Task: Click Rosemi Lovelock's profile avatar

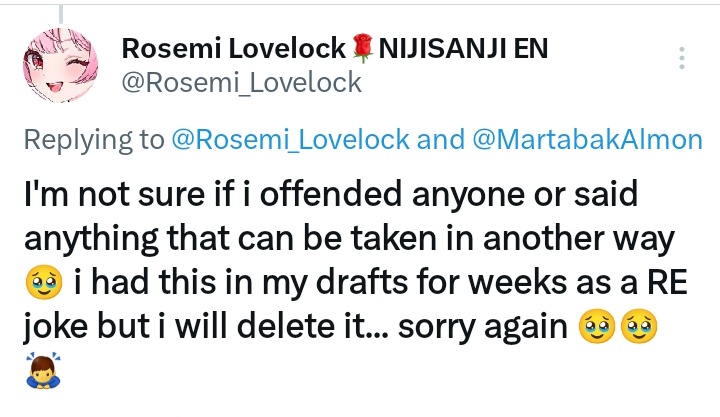Action: coord(59,65)
